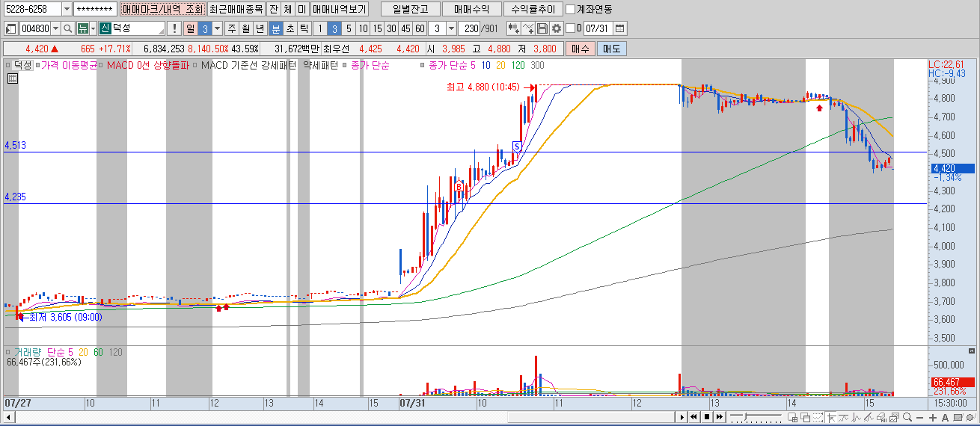Click the chart line delete icon
Screen dimensions: 980x426
tap(528, 28)
